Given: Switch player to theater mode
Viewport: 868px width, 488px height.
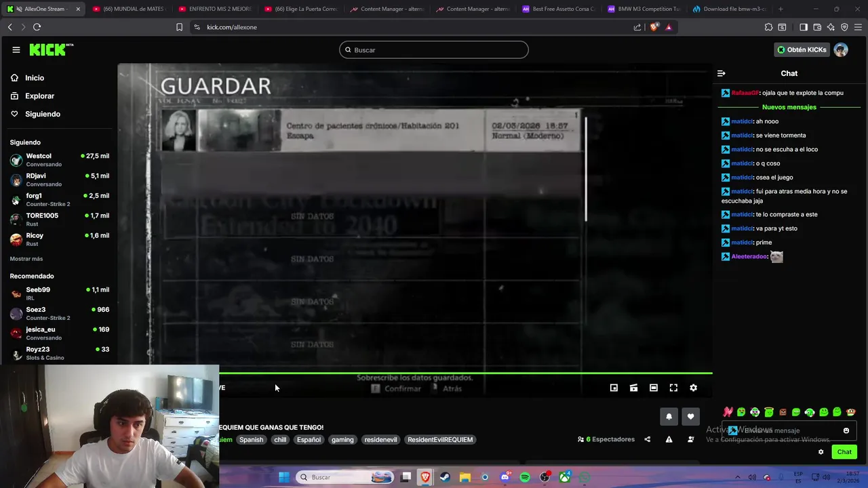Looking at the screenshot, I should click(x=654, y=388).
